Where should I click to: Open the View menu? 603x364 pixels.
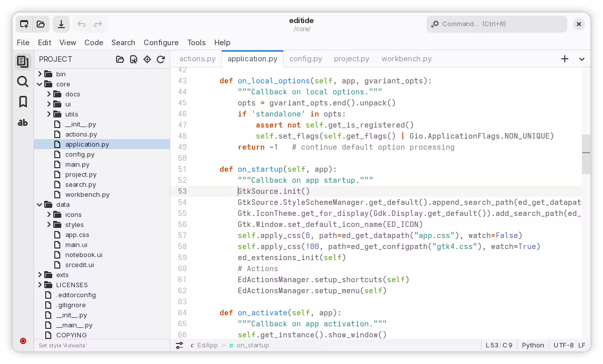[x=67, y=43]
